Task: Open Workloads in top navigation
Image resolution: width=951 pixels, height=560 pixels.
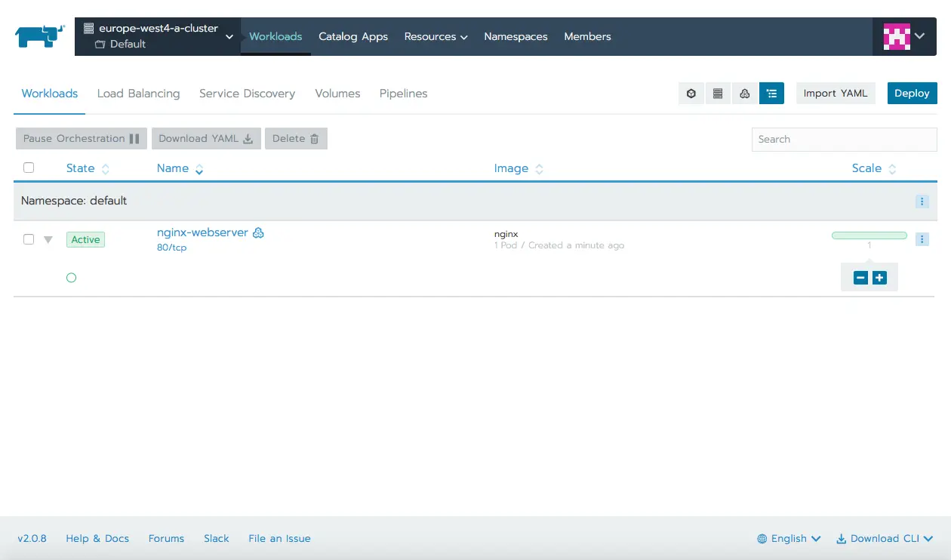Action: pyautogui.click(x=275, y=36)
